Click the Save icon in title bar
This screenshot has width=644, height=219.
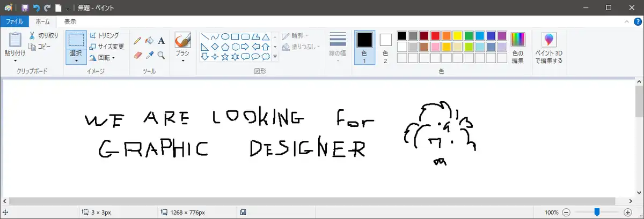pos(25,7)
